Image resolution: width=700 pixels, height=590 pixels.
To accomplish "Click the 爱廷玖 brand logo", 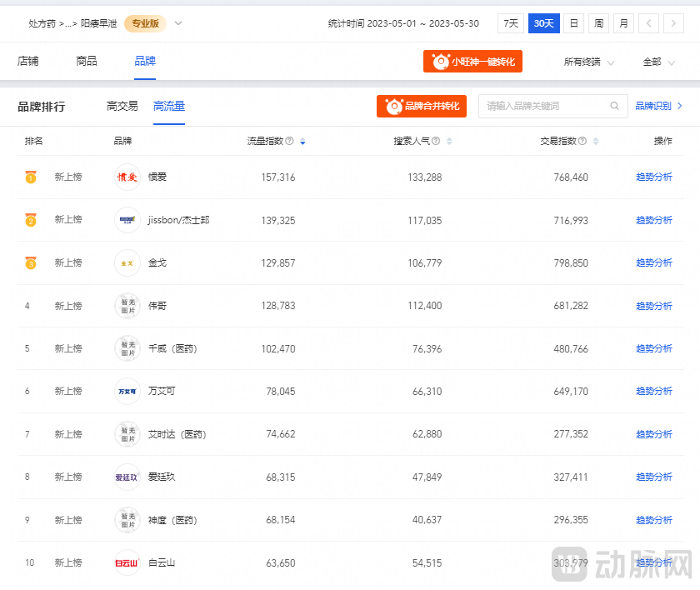I will pos(127,477).
